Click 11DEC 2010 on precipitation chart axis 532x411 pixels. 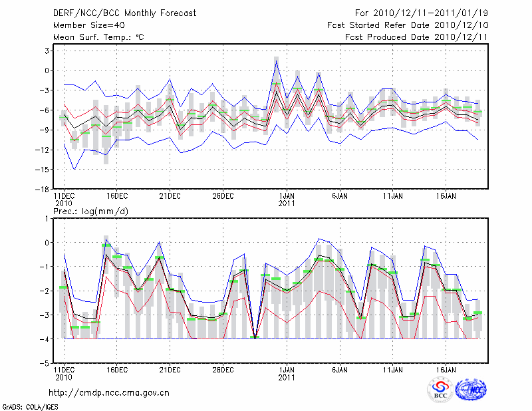tap(64, 372)
